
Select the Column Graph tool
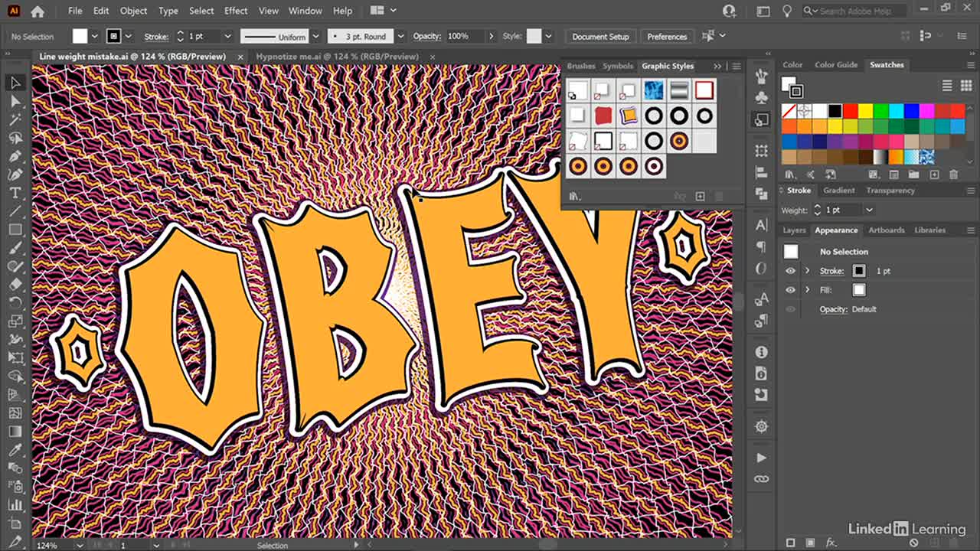[x=15, y=505]
